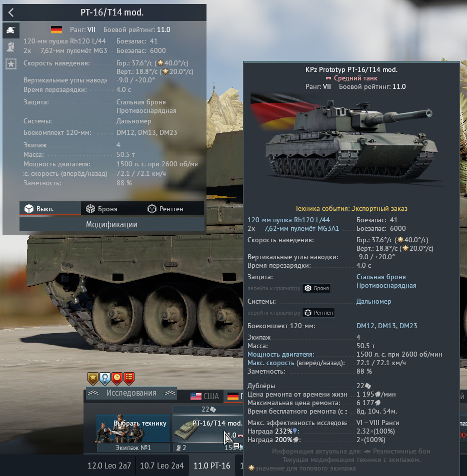Click the gold star booster badge
The width and height of the screenshot is (467, 476).
pos(93,378)
